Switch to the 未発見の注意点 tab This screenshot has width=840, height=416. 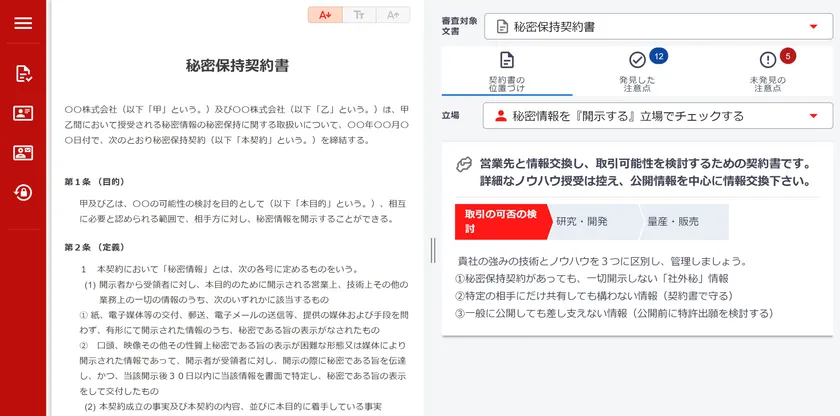point(768,72)
